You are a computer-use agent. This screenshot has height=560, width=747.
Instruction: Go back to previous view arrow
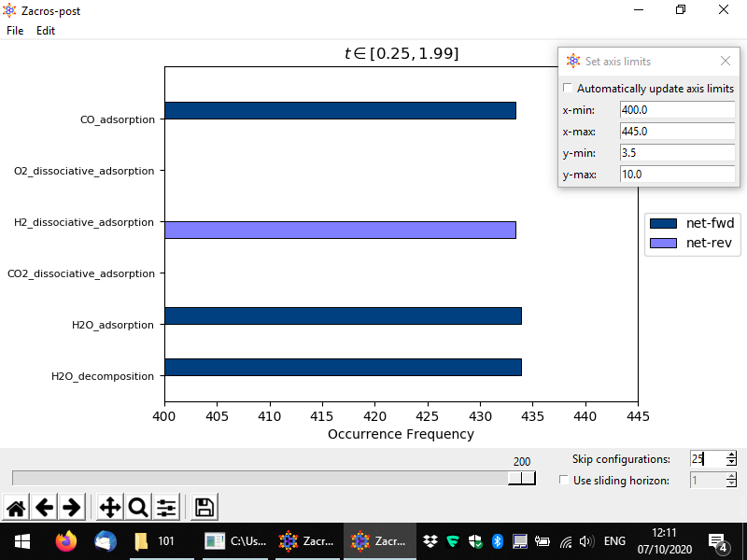[x=44, y=507]
